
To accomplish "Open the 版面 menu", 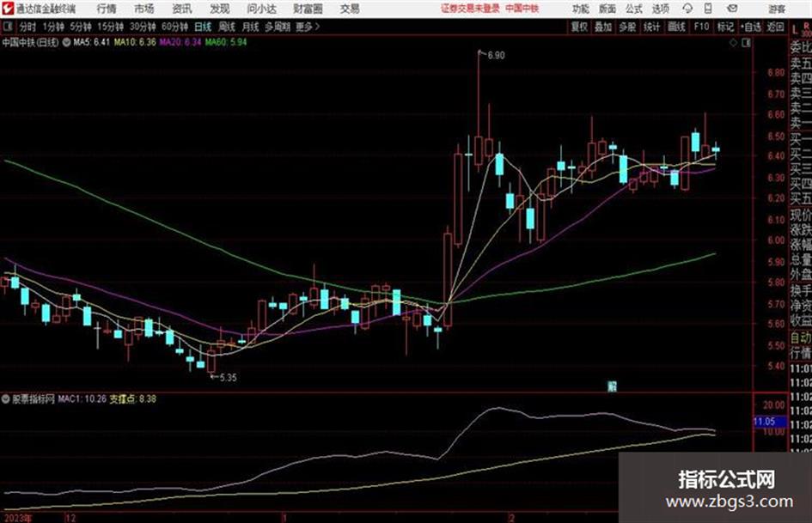I will 607,9.
